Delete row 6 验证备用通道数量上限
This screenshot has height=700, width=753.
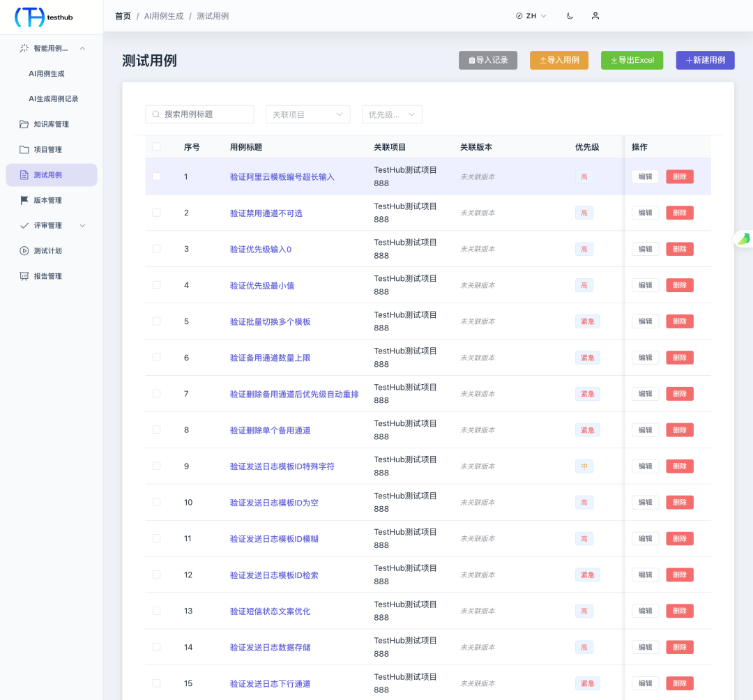click(680, 358)
